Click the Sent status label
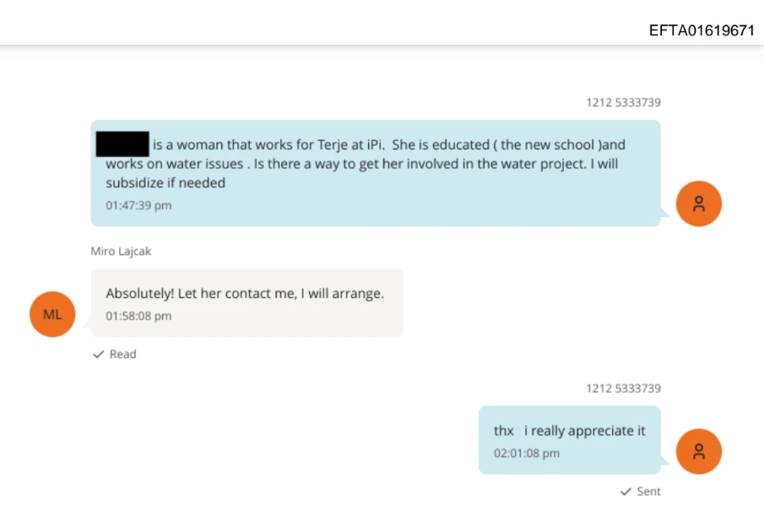The height and width of the screenshot is (532, 764). pyautogui.click(x=649, y=491)
